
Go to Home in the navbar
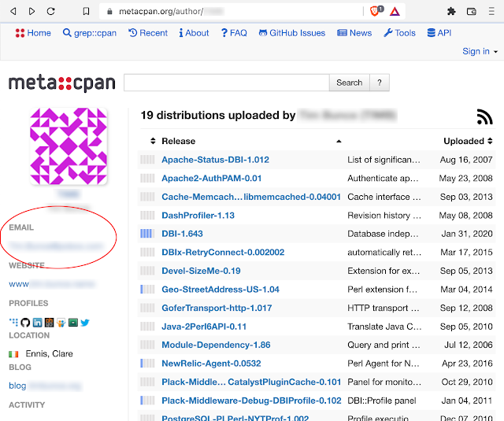pyautogui.click(x=33, y=33)
